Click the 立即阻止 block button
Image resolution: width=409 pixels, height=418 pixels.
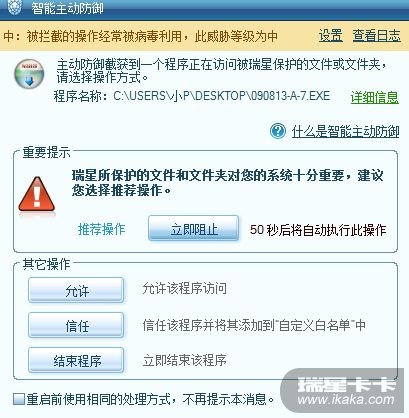[x=194, y=228]
